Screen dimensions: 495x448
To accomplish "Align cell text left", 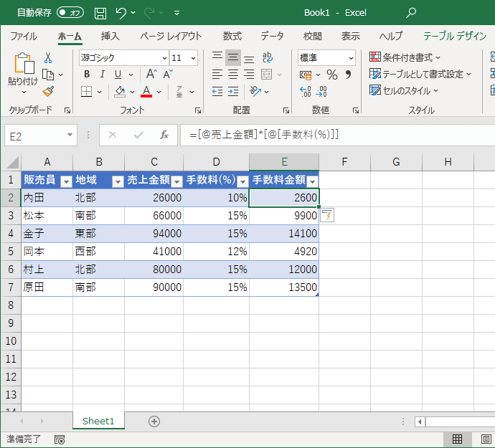I will tap(217, 75).
